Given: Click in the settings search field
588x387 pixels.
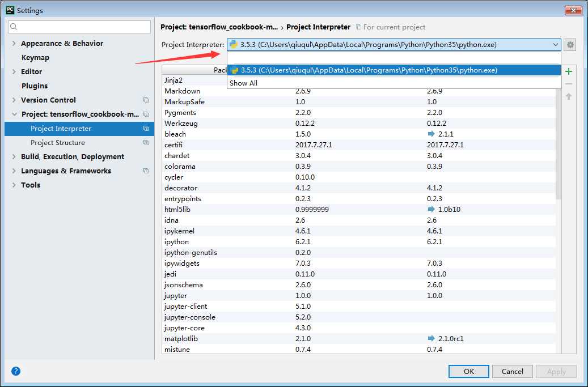Looking at the screenshot, I should (x=79, y=27).
